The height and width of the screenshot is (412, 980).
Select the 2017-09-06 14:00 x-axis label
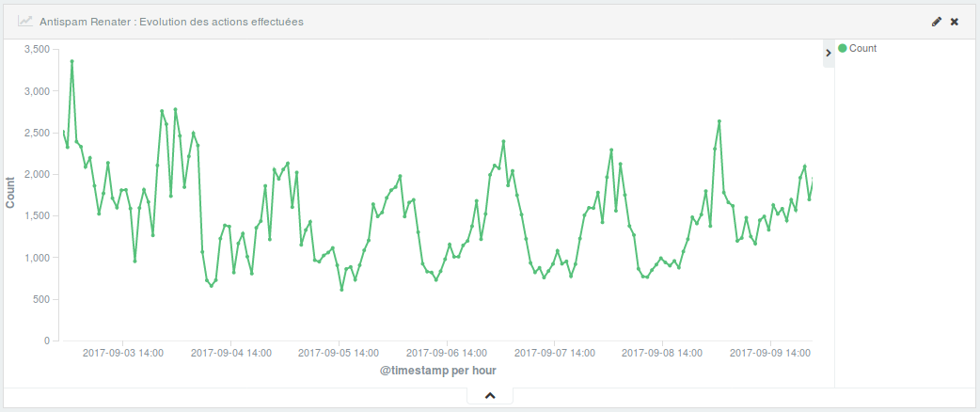447,354
